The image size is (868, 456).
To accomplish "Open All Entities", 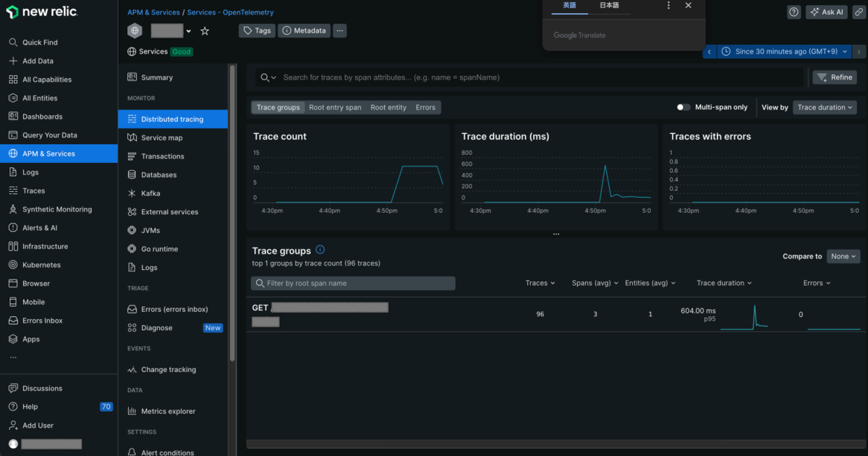I will pyautogui.click(x=40, y=98).
